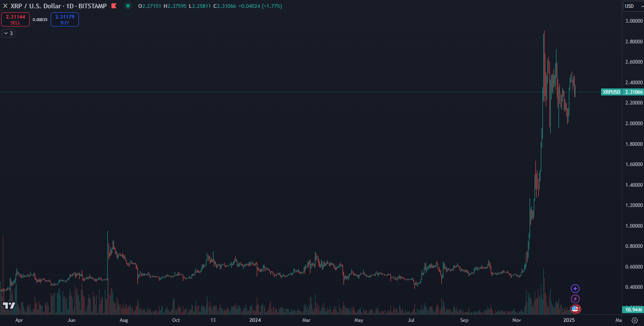Click the spread value 0.00035
Screen dimensions: 644x326
tap(40, 20)
